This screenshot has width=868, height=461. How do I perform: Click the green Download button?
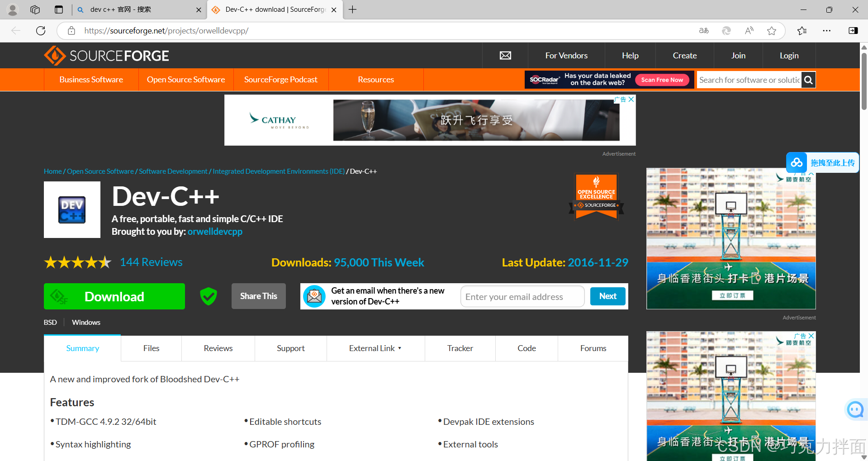(x=114, y=296)
